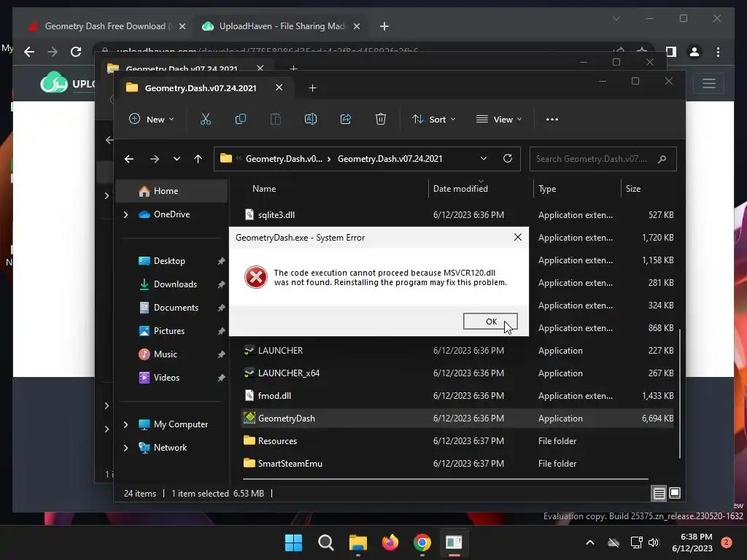Click the pin icon beside Downloads

click(221, 284)
